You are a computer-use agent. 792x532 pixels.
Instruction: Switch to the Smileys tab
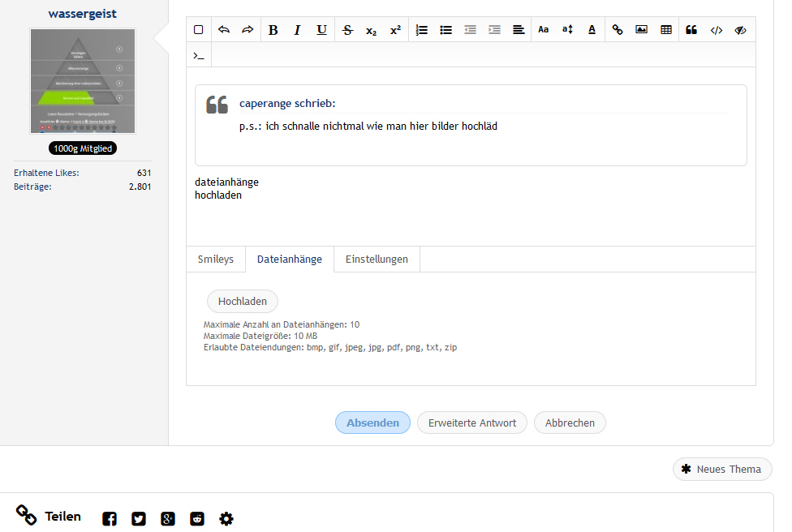pos(216,260)
